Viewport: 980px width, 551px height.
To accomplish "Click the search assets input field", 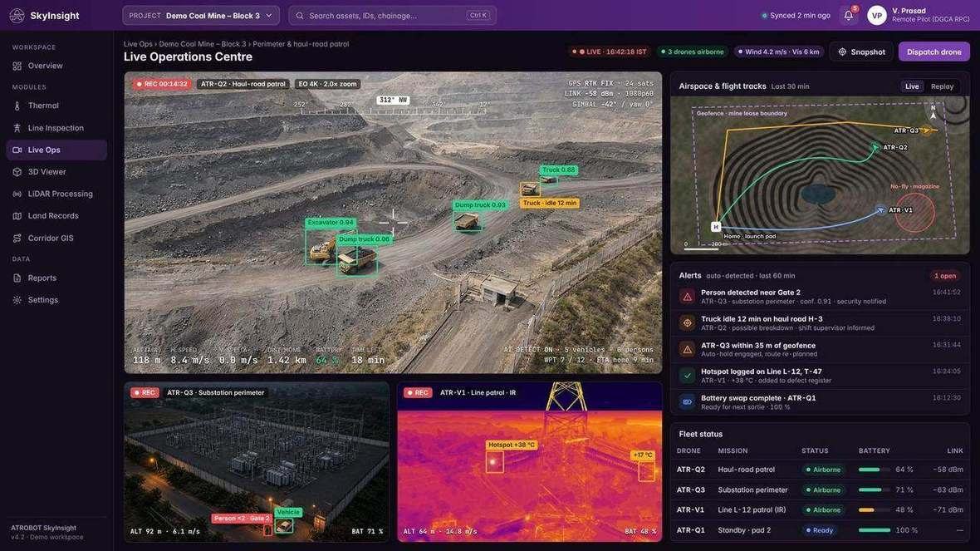I will click(x=393, y=16).
